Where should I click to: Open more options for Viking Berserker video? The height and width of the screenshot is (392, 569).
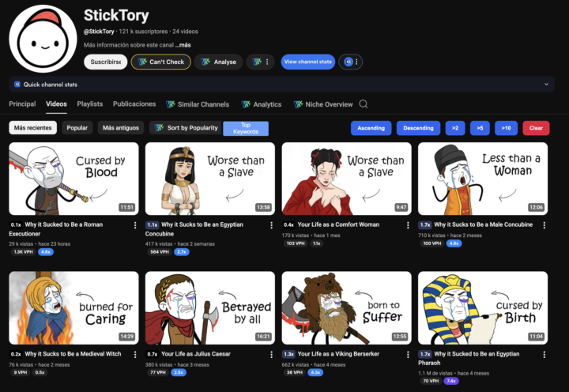(x=409, y=355)
